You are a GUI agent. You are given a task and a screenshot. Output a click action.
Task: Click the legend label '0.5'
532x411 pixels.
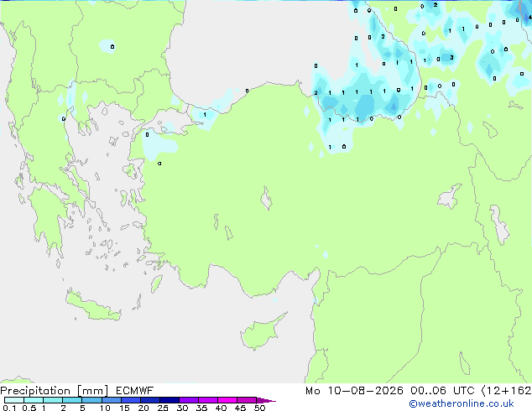point(29,408)
